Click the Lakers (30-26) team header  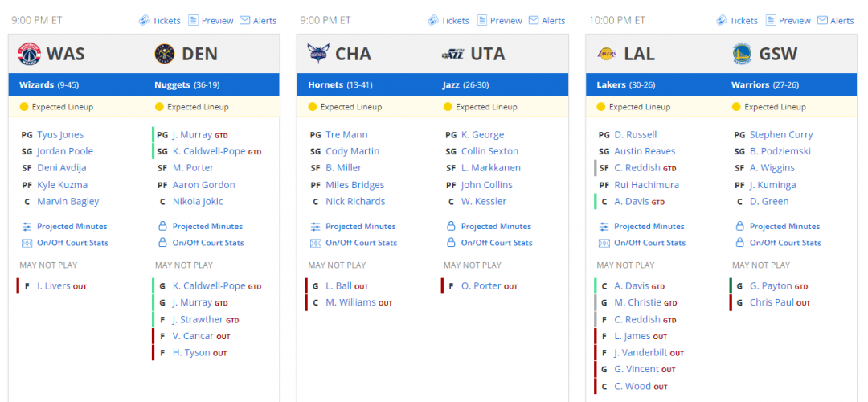click(622, 84)
